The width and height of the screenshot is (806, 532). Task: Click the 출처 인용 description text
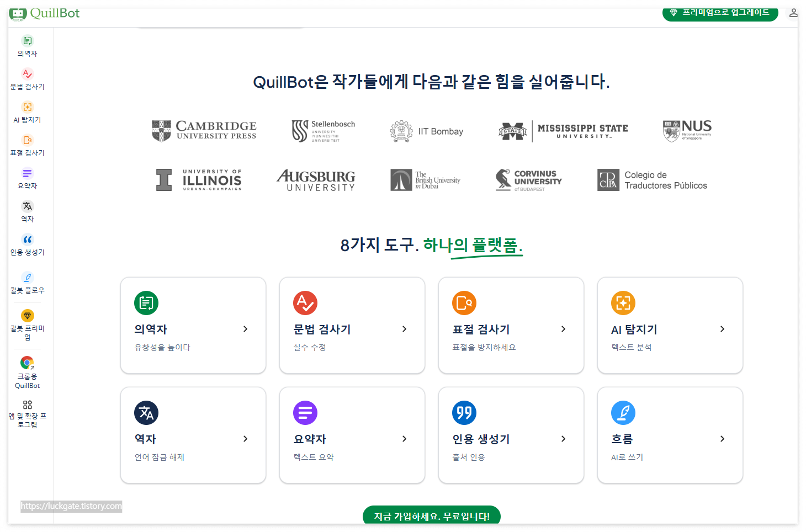click(x=469, y=457)
